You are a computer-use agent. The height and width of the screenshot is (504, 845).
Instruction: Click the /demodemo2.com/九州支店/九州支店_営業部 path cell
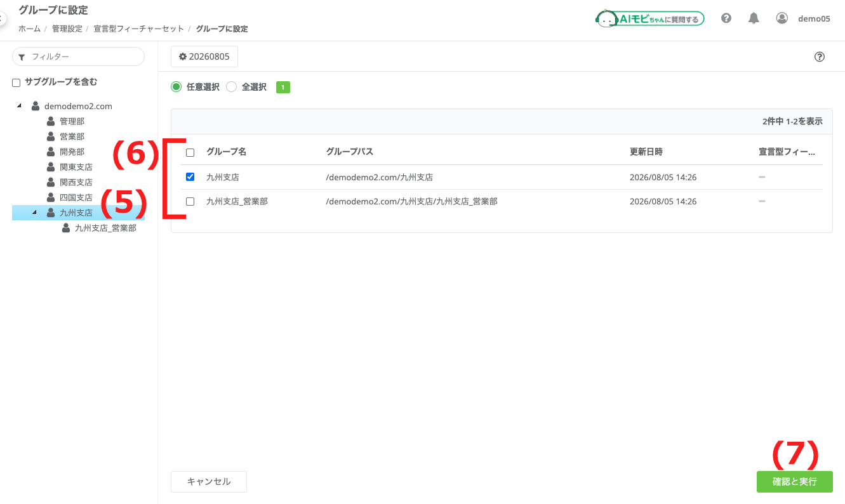pyautogui.click(x=411, y=201)
